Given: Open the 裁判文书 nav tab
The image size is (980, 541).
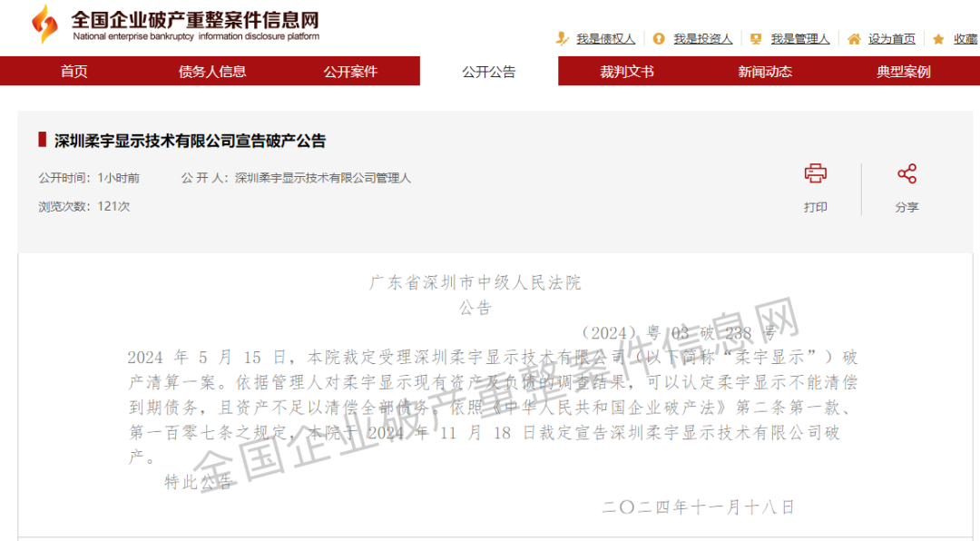Looking at the screenshot, I should [627, 72].
